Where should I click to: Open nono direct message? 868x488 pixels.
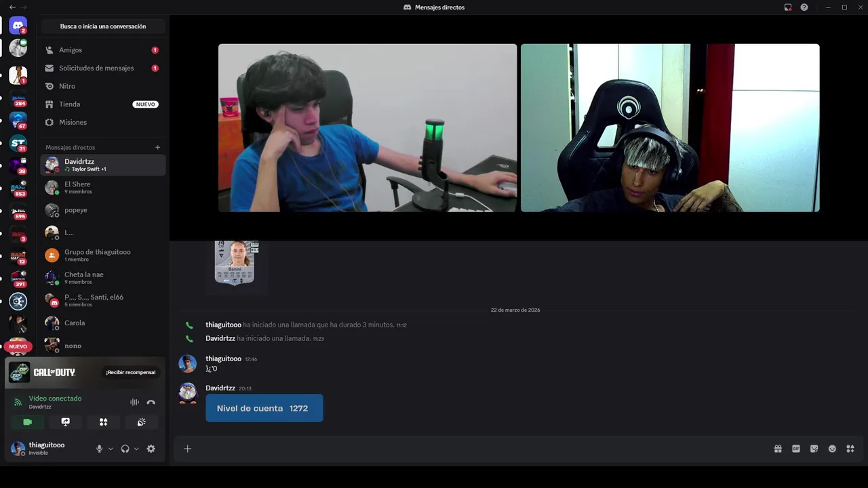[103, 346]
